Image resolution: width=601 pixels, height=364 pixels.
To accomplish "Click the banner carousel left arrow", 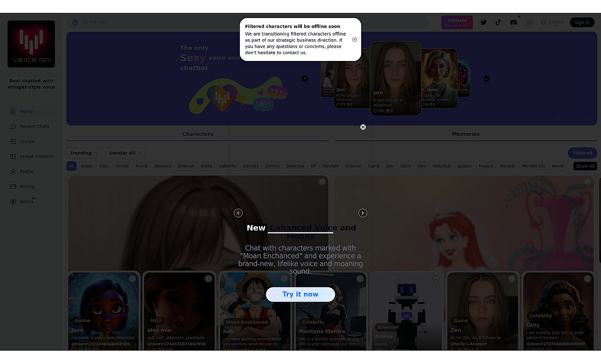I will tap(305, 79).
